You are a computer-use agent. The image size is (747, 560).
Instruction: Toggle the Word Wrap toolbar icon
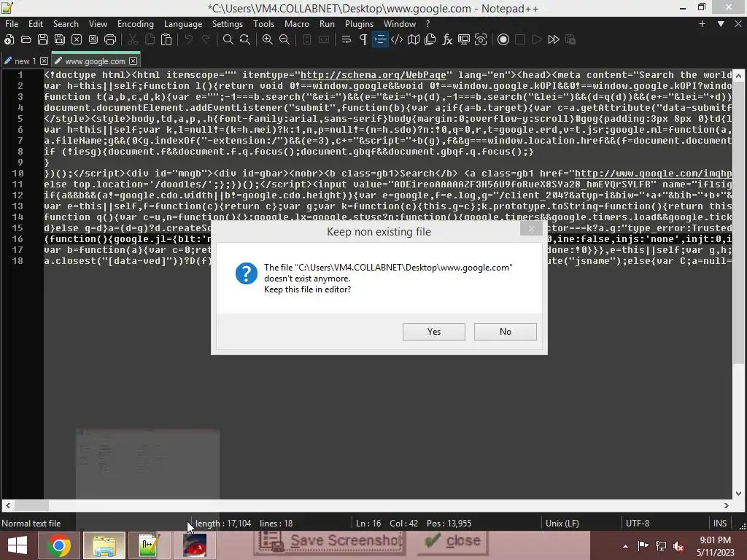347,39
